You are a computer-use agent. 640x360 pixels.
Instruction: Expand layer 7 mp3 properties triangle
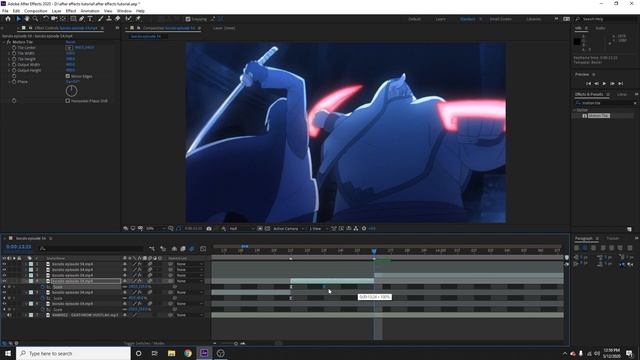(25, 315)
